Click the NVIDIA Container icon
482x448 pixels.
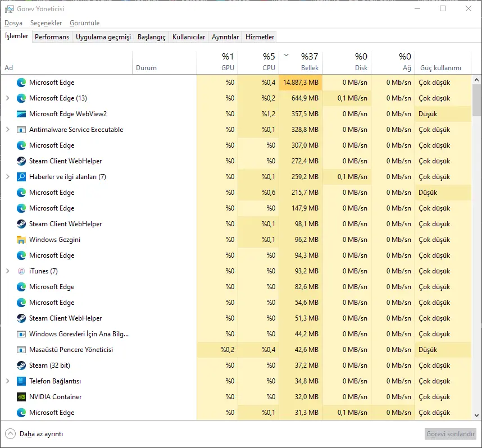[x=21, y=397]
